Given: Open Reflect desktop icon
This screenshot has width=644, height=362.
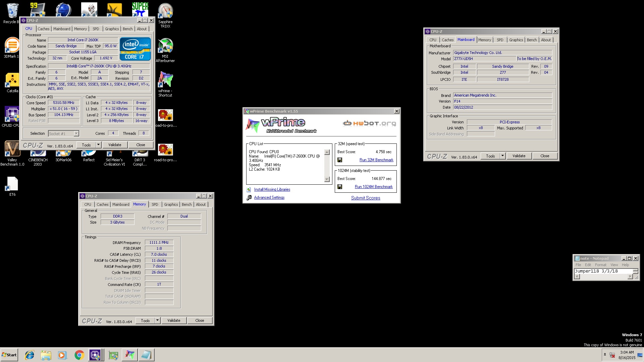Looking at the screenshot, I should [x=89, y=157].
